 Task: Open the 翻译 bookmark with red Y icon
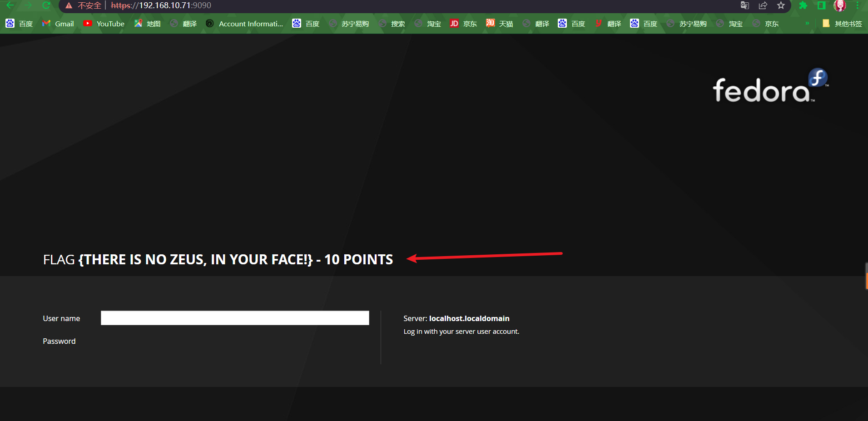(x=608, y=24)
